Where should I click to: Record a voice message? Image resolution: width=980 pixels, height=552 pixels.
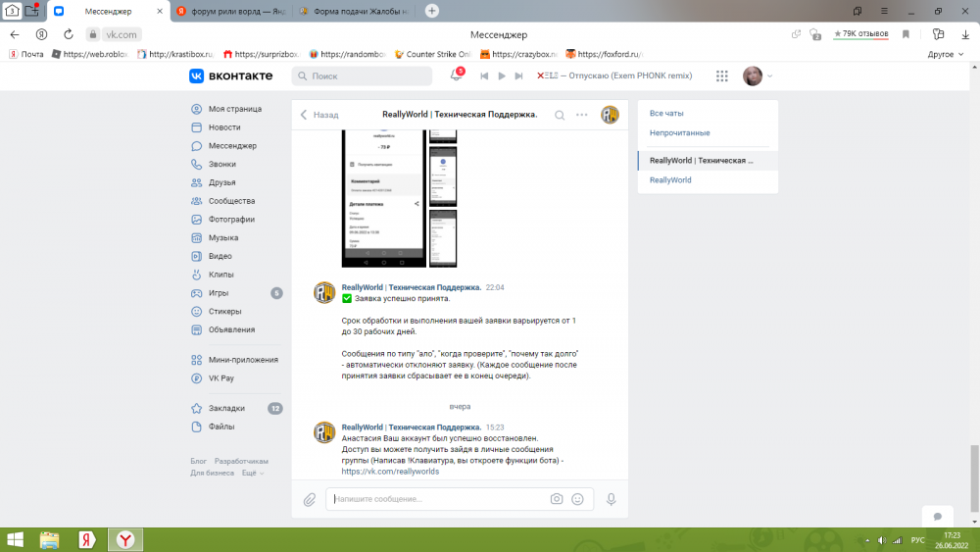tap(611, 499)
